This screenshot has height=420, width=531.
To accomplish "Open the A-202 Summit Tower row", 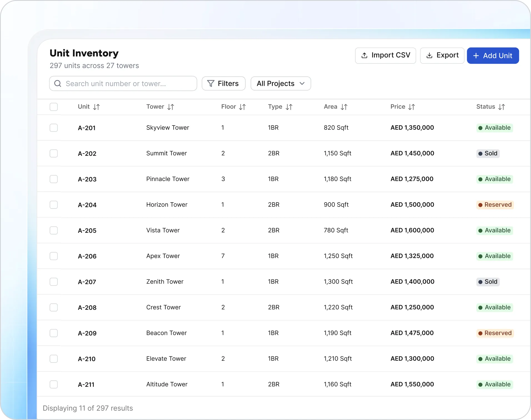I will (284, 153).
